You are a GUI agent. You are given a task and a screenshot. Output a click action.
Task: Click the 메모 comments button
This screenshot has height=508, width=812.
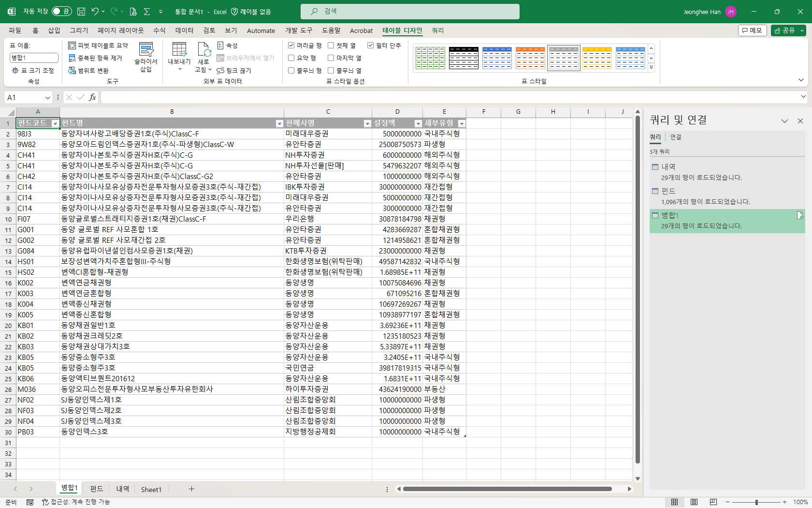pyautogui.click(x=752, y=30)
